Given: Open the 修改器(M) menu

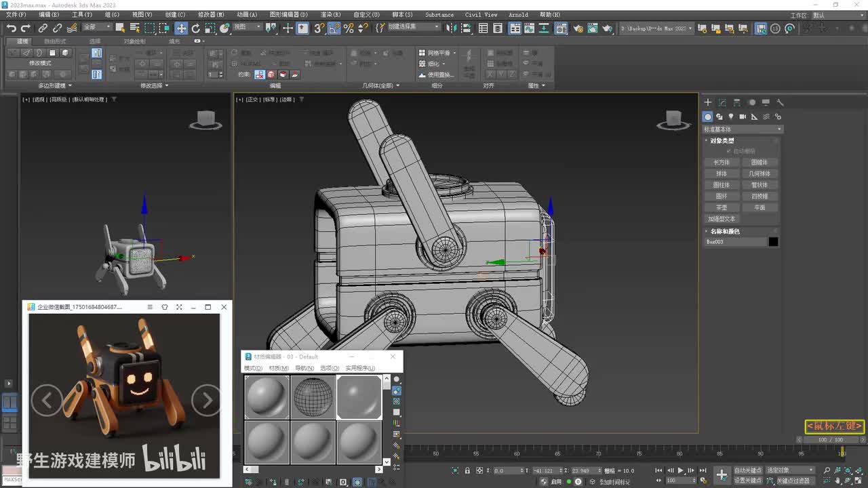Looking at the screenshot, I should pos(211,14).
